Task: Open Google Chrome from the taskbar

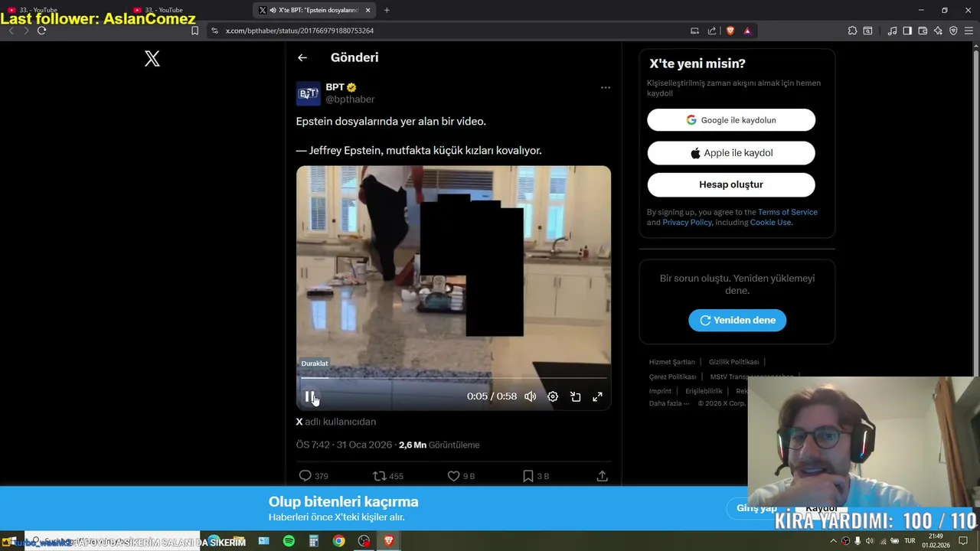Action: point(338,541)
